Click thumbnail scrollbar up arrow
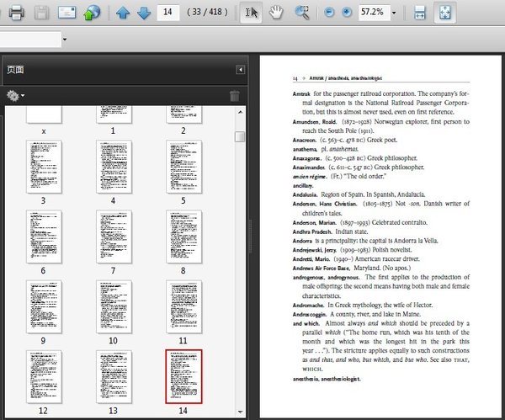 pos(240,112)
